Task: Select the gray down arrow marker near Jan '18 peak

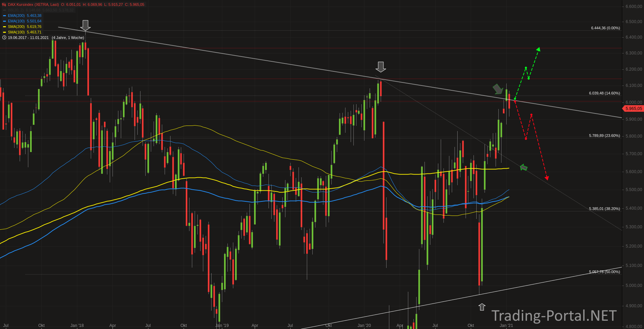Action: [x=85, y=26]
